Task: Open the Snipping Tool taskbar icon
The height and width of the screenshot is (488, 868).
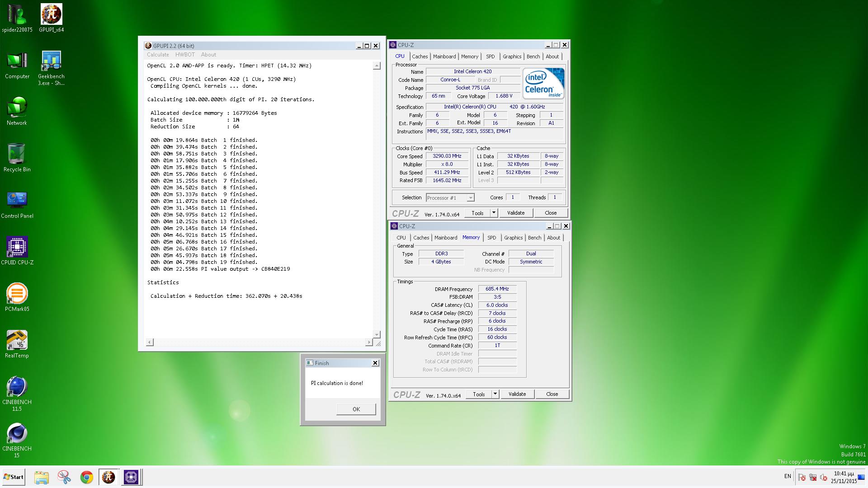Action: click(x=64, y=477)
